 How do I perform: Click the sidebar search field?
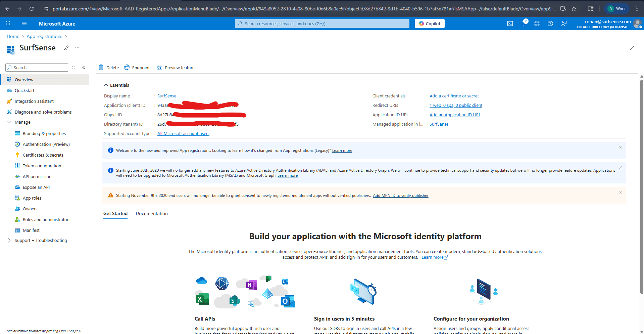pos(37,68)
